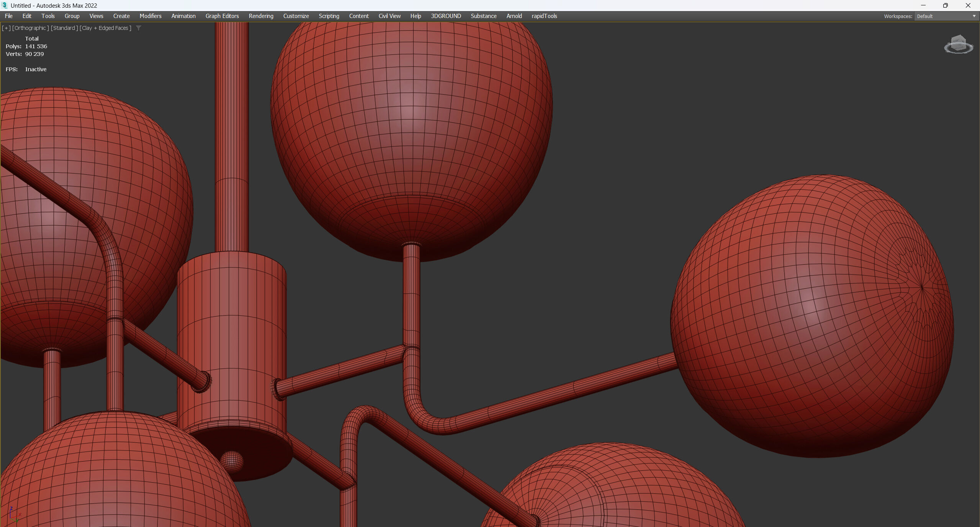Open the Tools menu
The width and height of the screenshot is (980, 527).
48,16
